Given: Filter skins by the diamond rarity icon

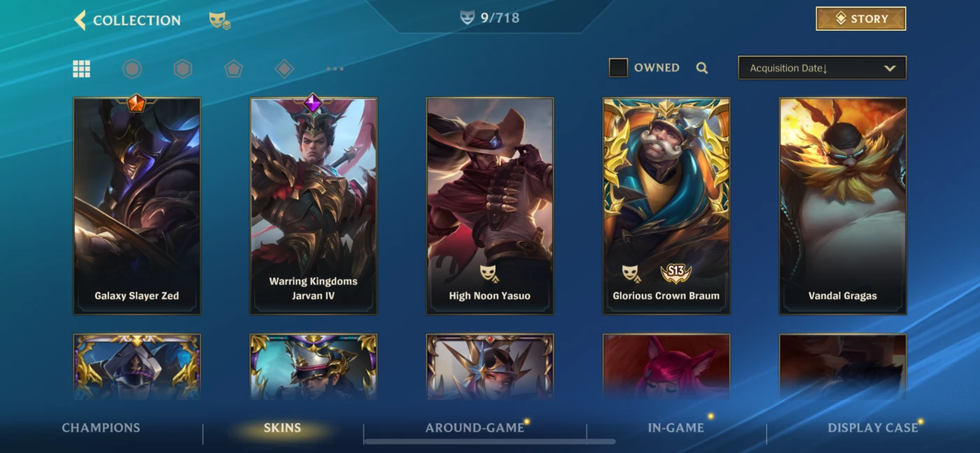Looking at the screenshot, I should [284, 69].
